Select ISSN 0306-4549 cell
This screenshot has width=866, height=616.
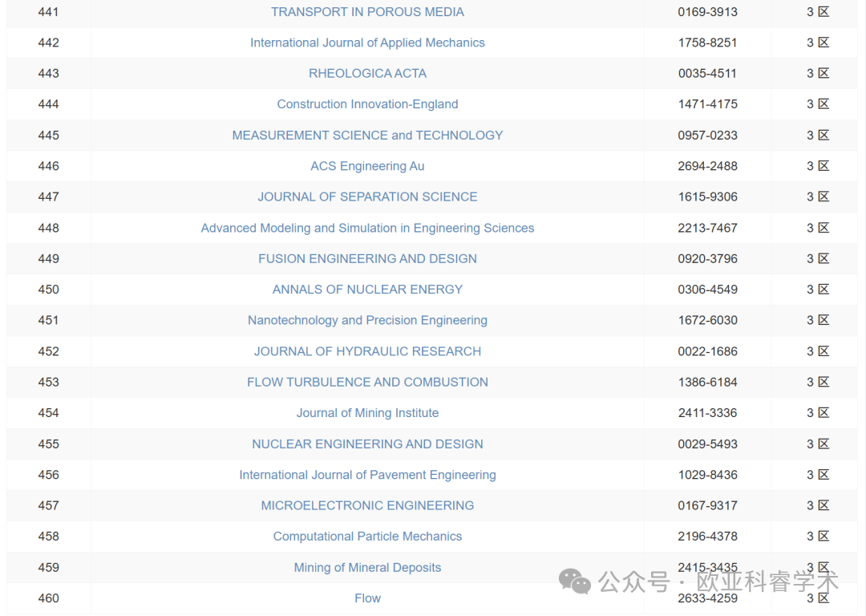[707, 290]
